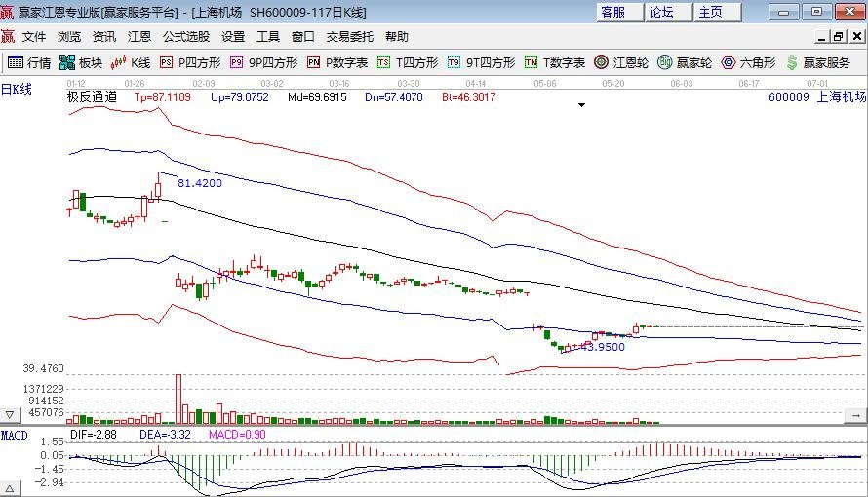
Task: Click the 07-01 date on time axis
Action: point(817,84)
